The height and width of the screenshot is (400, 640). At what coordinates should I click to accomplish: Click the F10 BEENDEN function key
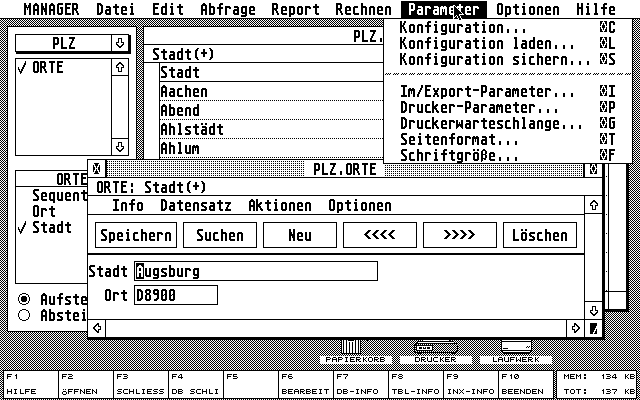coord(525,384)
